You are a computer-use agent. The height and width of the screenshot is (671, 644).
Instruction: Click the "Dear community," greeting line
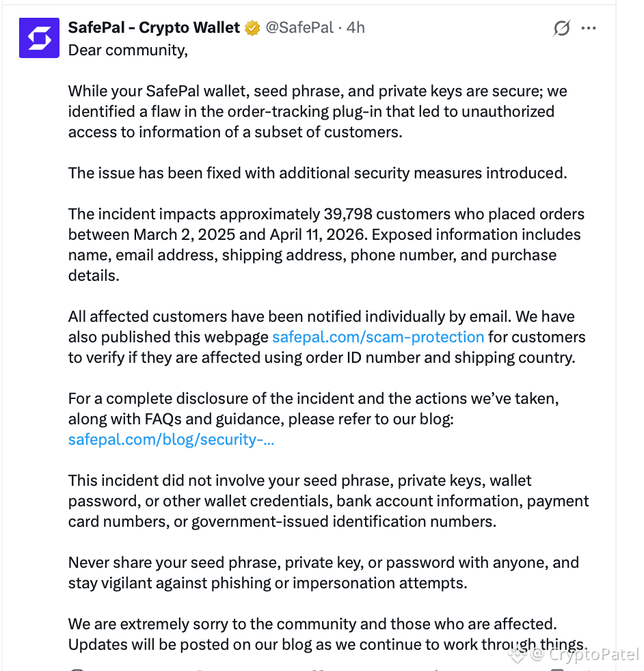[128, 51]
